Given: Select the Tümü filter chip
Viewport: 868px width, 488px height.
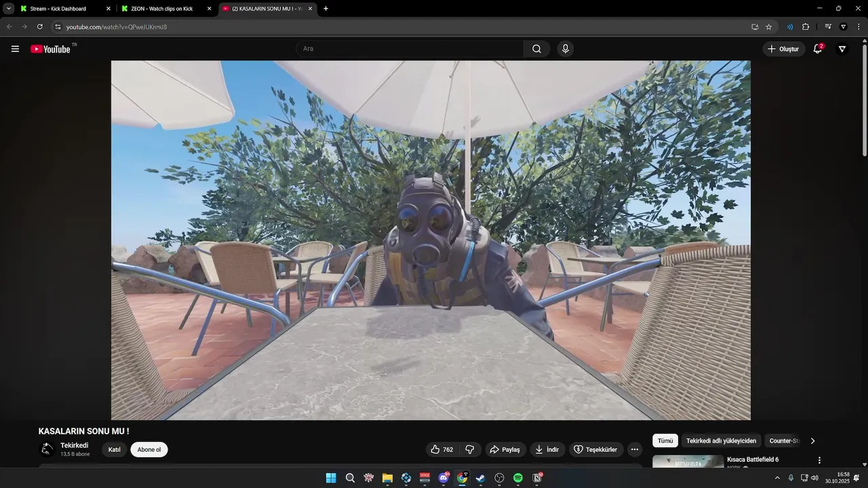Looking at the screenshot, I should point(665,441).
